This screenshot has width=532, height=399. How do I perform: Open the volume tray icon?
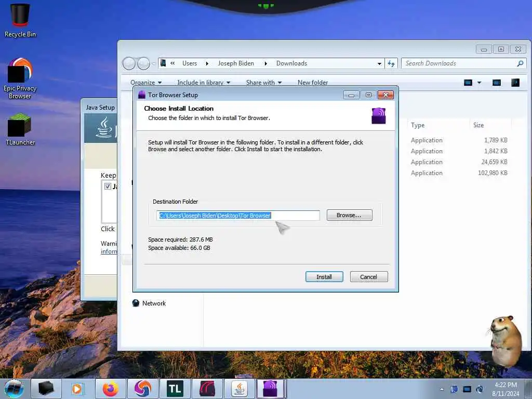(480, 389)
